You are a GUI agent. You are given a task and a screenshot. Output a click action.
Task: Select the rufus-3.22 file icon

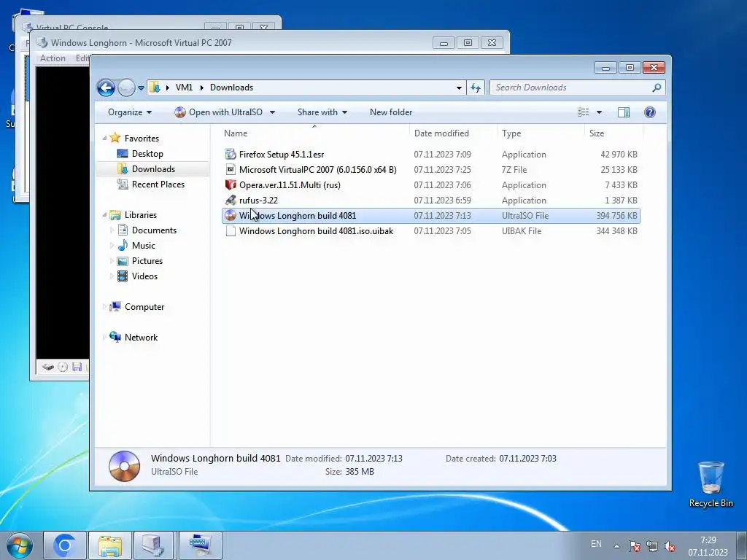[x=231, y=200]
